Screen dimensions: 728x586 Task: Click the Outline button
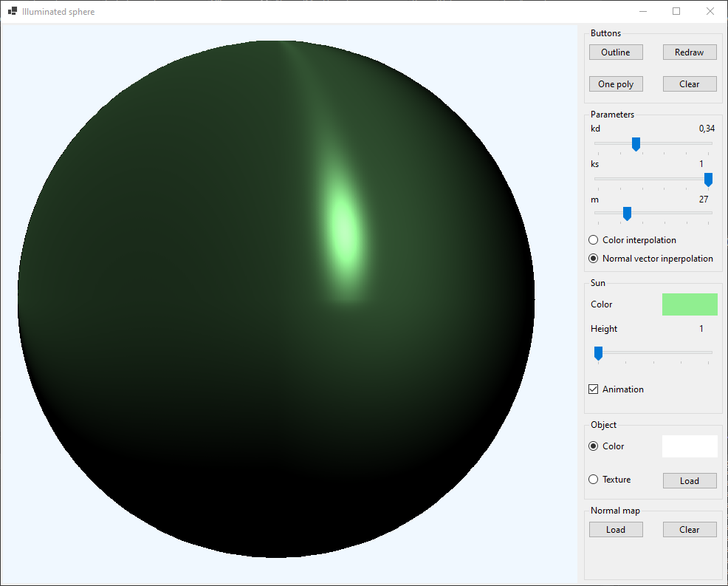pyautogui.click(x=616, y=52)
